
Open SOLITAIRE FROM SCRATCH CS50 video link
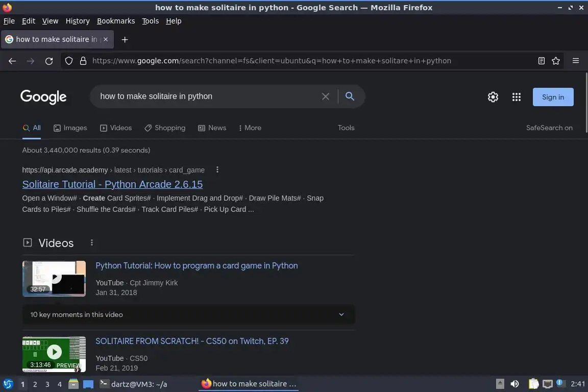192,341
